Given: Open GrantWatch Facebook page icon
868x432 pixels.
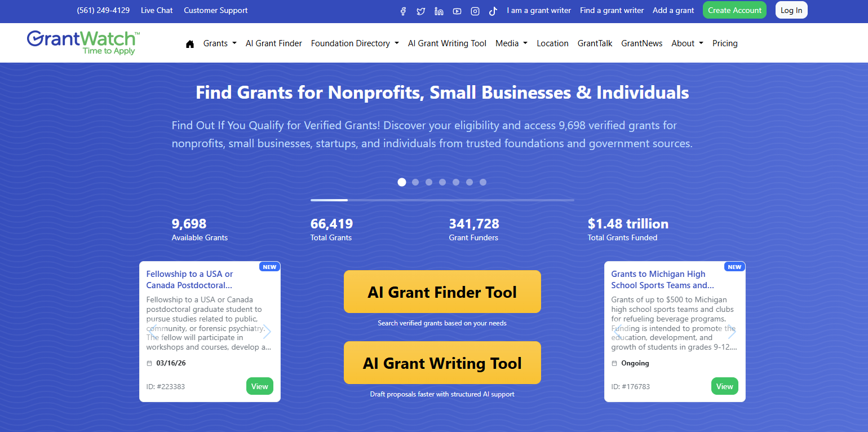Looking at the screenshot, I should pos(403,11).
